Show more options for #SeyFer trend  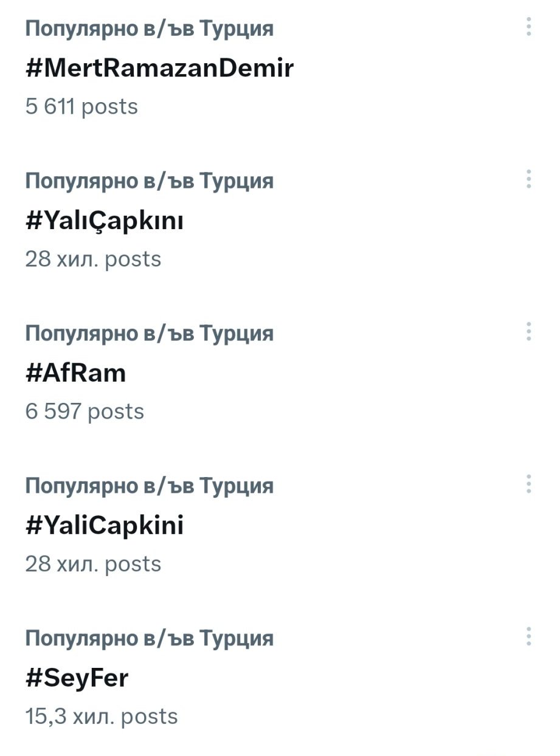pyautogui.click(x=529, y=636)
